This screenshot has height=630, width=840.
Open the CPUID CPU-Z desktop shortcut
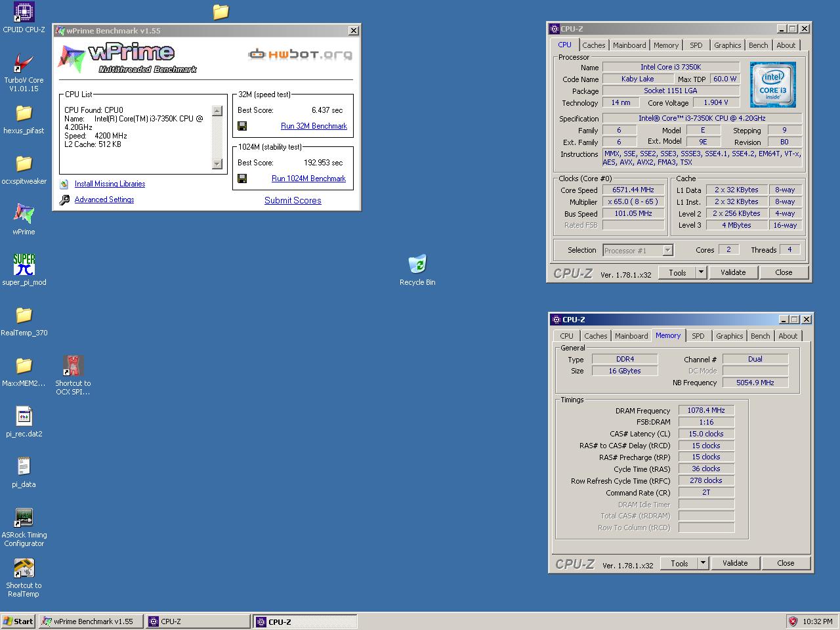tap(24, 12)
